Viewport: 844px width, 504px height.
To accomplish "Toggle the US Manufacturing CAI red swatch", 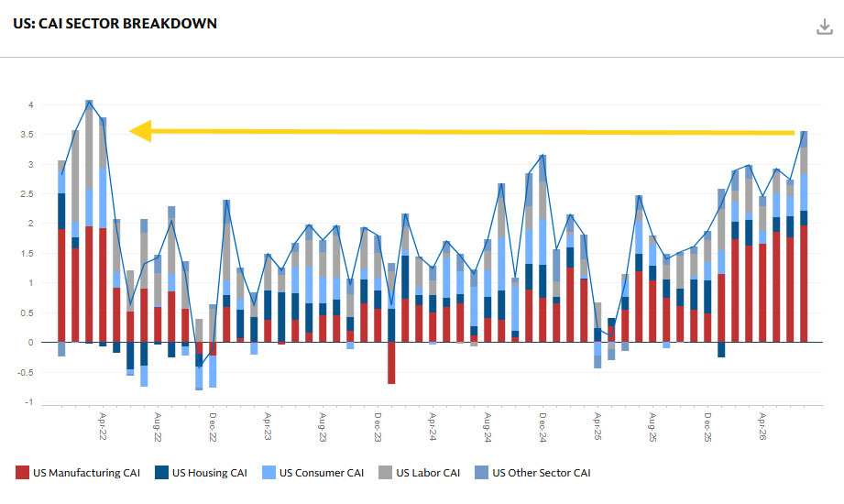I will [x=22, y=473].
